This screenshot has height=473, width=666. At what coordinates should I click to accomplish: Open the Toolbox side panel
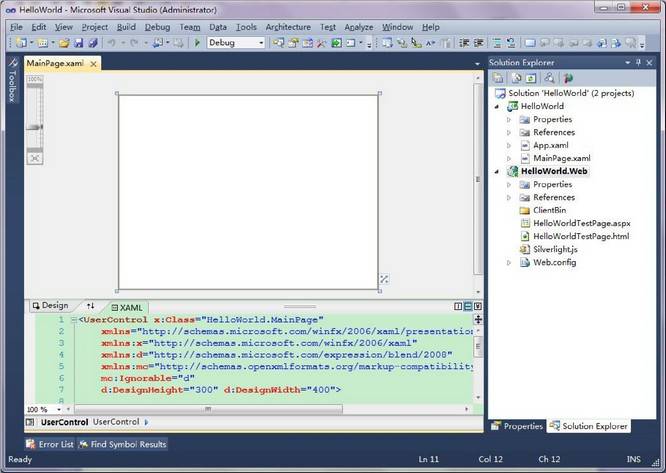13,81
